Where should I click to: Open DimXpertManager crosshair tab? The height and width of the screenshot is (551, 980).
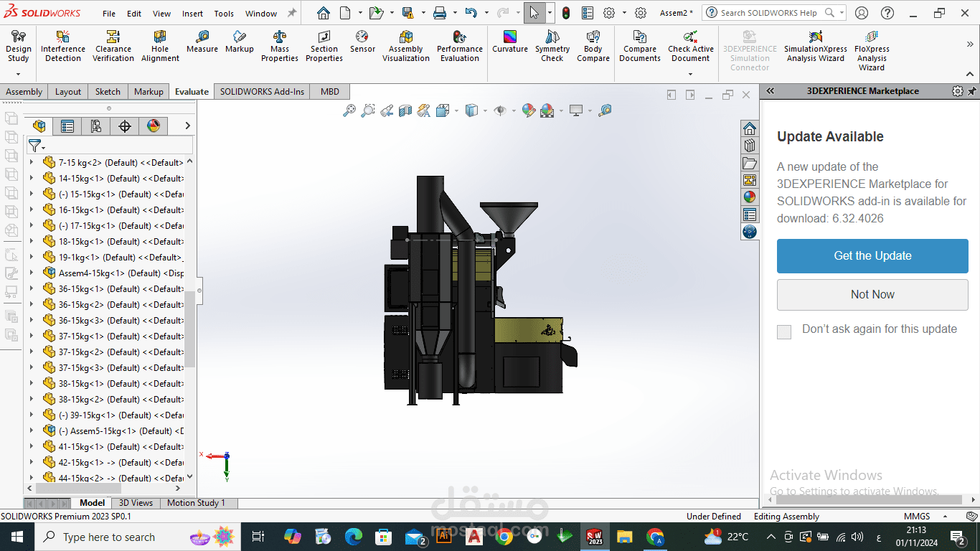click(x=125, y=126)
